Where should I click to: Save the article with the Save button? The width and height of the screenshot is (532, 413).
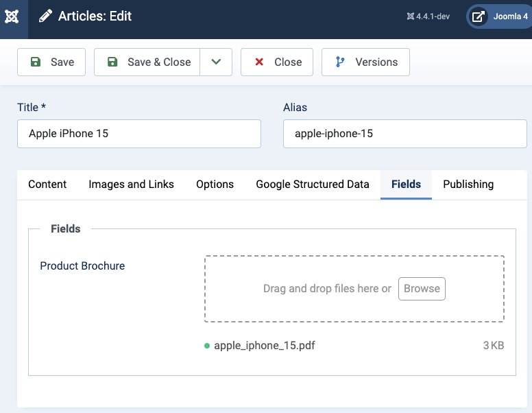(x=51, y=62)
